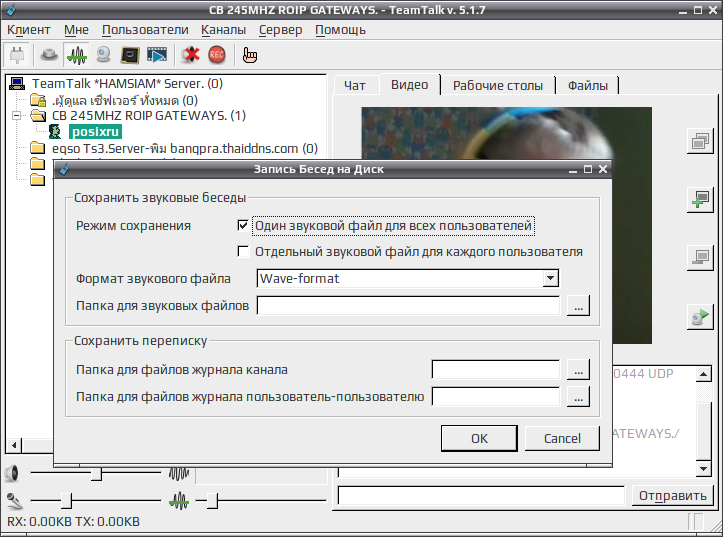Switch to the Чат tab
723x537 pixels.
355,85
